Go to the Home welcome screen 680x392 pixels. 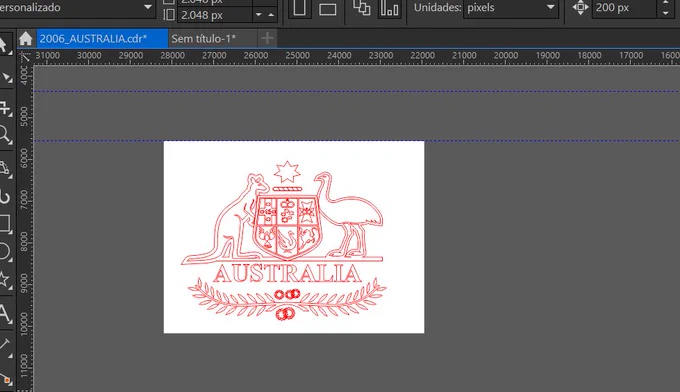(26, 38)
